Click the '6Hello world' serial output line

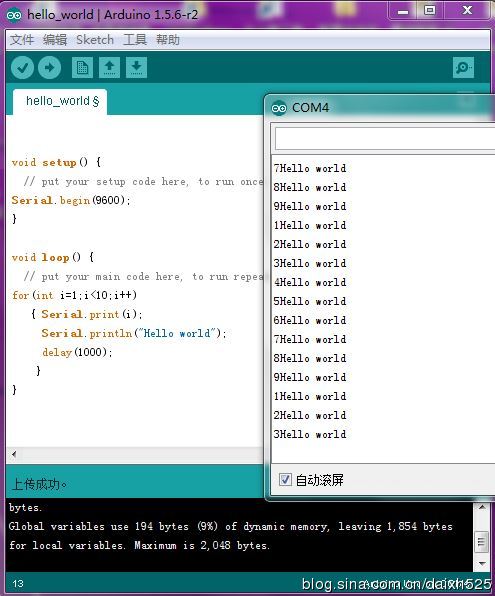coord(310,320)
